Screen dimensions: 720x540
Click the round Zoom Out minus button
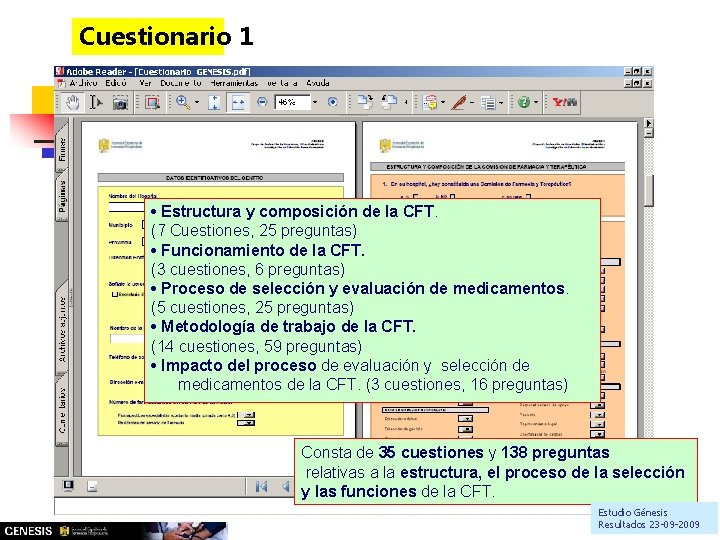tap(262, 102)
